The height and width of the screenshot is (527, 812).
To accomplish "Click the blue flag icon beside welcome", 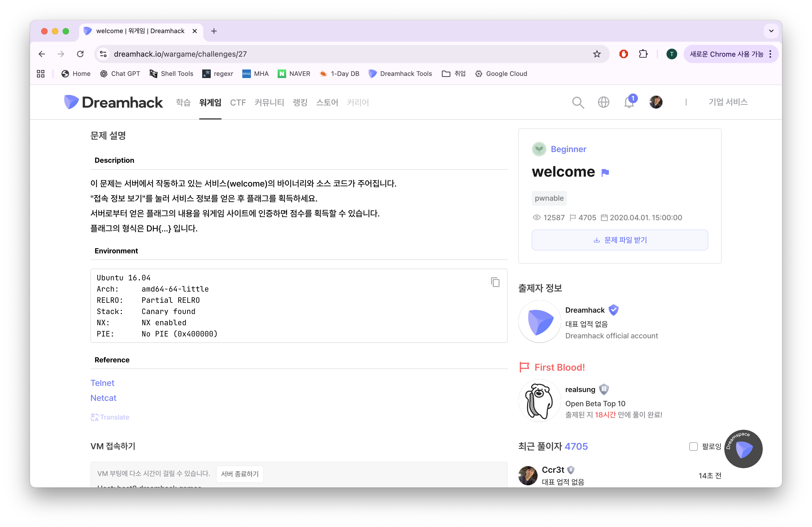I will (x=605, y=173).
